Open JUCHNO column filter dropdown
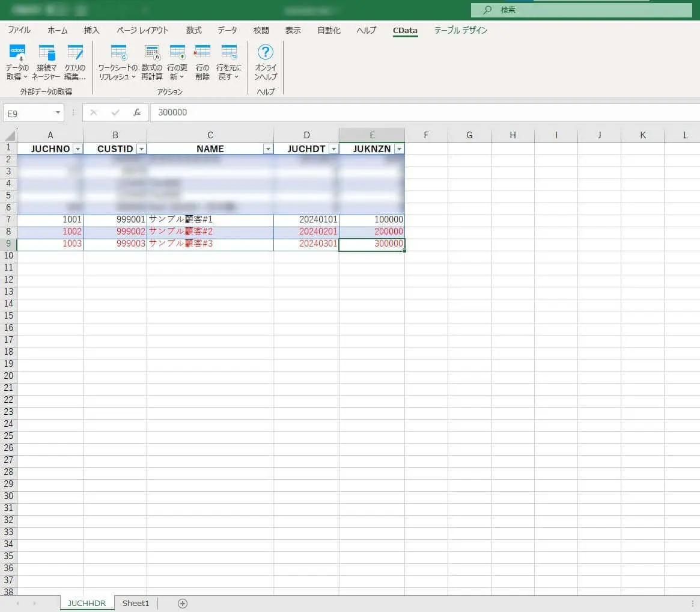This screenshot has width=700, height=612. tap(78, 148)
